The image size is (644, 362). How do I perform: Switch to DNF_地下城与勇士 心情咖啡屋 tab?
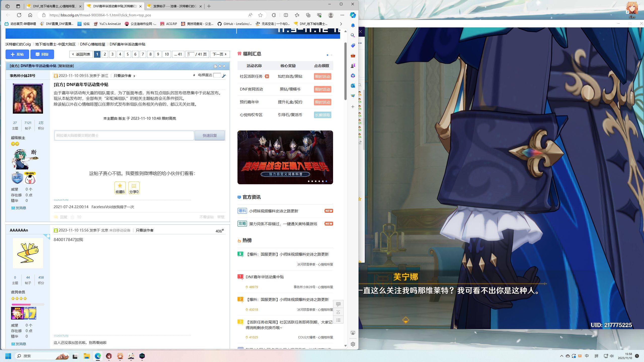pos(54,6)
